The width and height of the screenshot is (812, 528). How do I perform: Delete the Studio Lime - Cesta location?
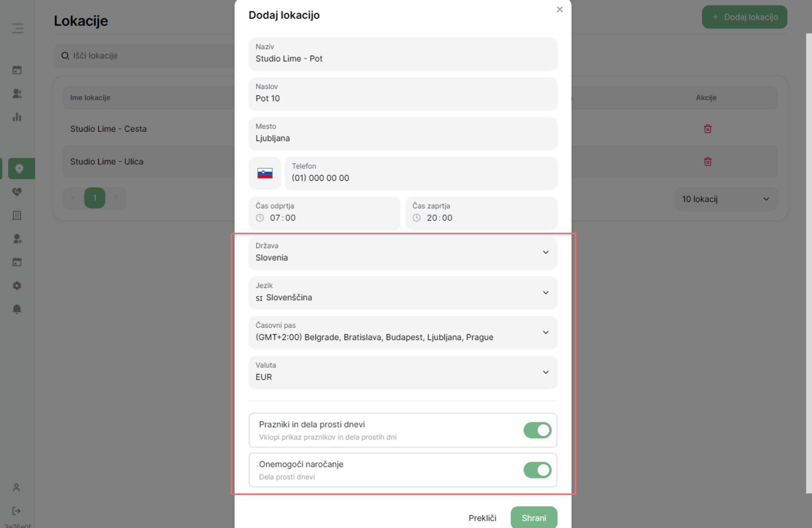tap(708, 129)
